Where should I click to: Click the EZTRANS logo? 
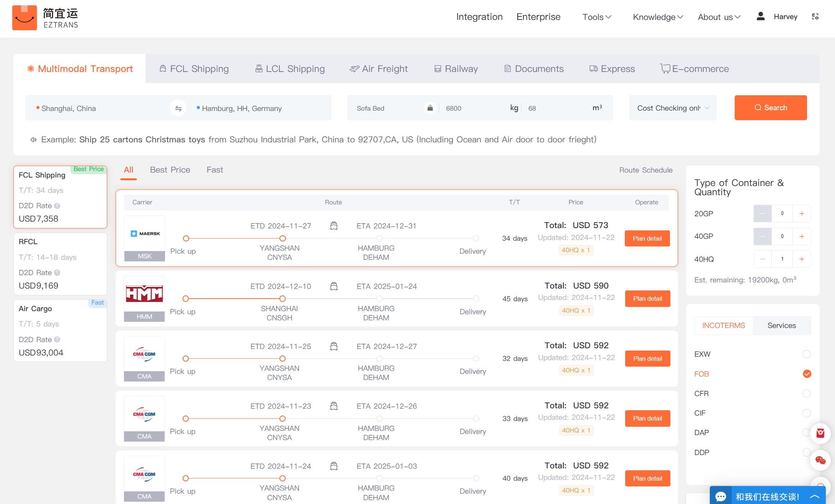(45, 18)
